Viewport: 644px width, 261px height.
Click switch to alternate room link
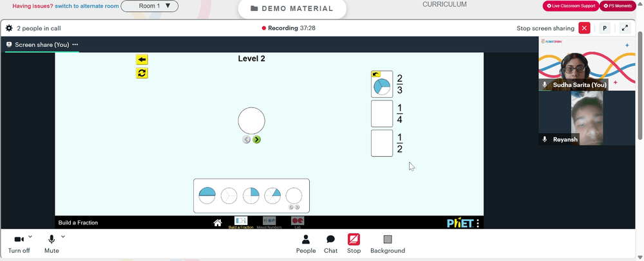pyautogui.click(x=87, y=6)
